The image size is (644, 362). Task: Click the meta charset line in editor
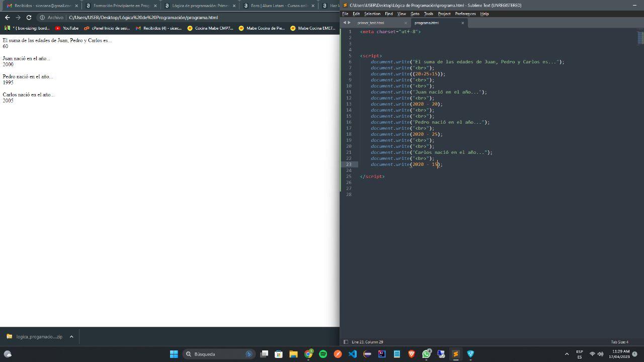click(x=390, y=32)
